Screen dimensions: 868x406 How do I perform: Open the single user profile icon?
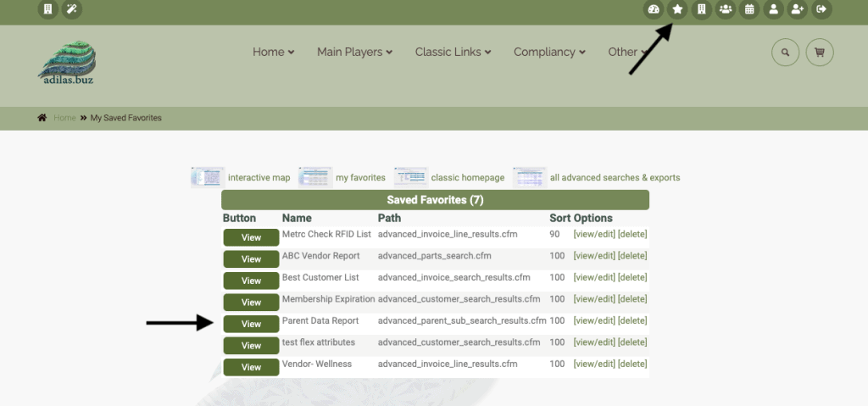click(773, 9)
